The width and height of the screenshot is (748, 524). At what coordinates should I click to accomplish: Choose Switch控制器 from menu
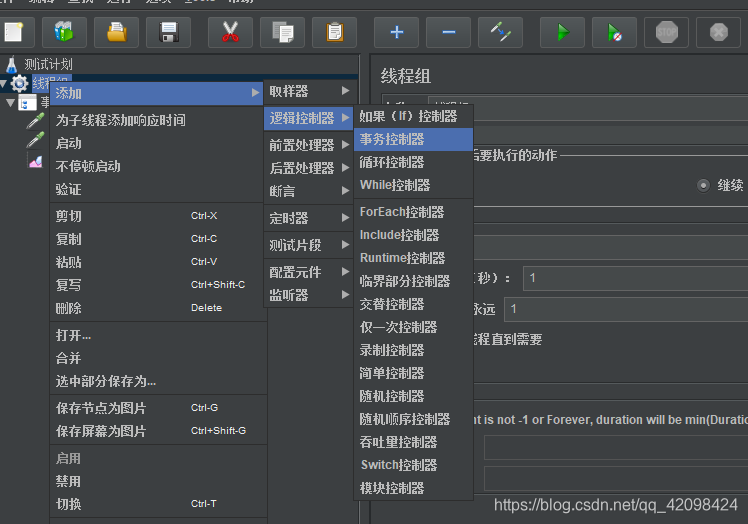(413, 465)
